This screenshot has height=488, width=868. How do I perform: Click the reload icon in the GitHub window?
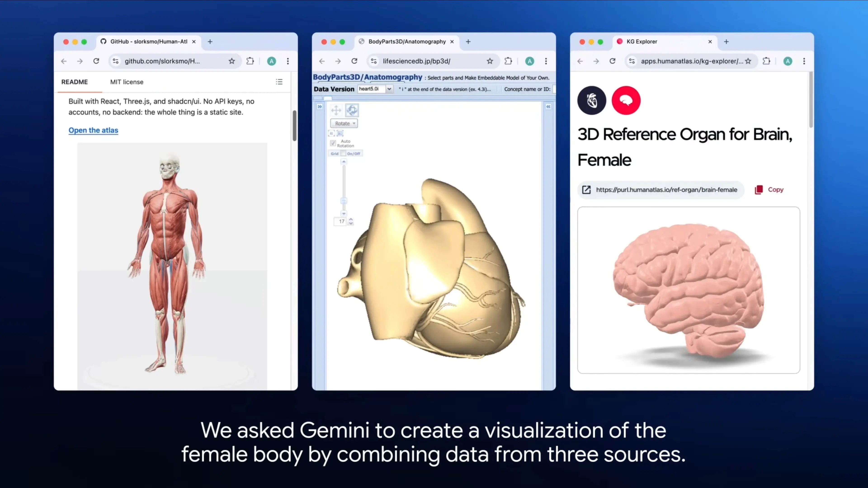96,61
